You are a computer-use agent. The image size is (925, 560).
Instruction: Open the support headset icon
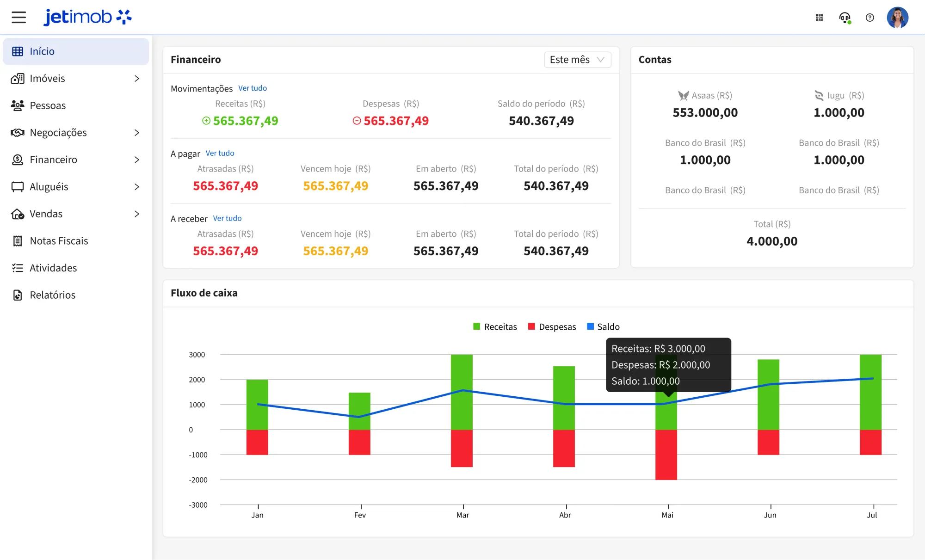pyautogui.click(x=845, y=18)
